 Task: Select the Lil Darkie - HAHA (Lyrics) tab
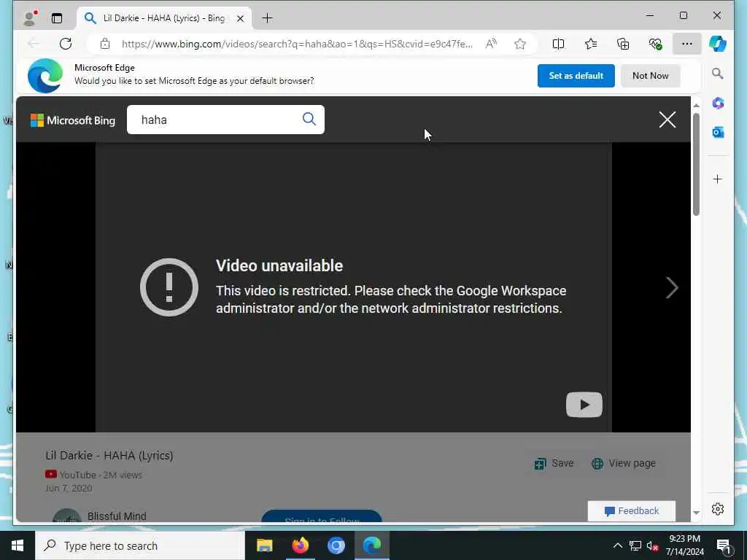pos(163,18)
